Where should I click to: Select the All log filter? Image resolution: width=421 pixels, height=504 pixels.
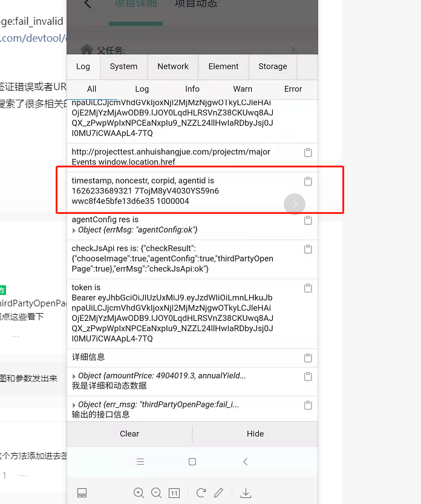coord(92,89)
